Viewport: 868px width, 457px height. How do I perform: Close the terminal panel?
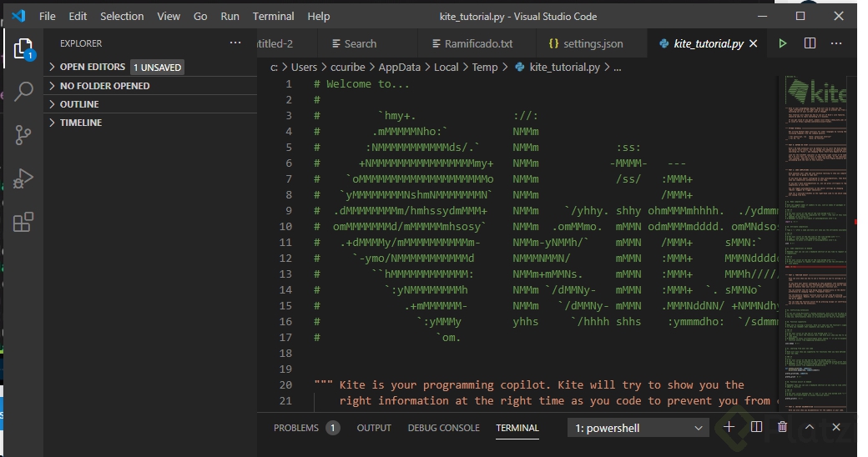point(836,427)
